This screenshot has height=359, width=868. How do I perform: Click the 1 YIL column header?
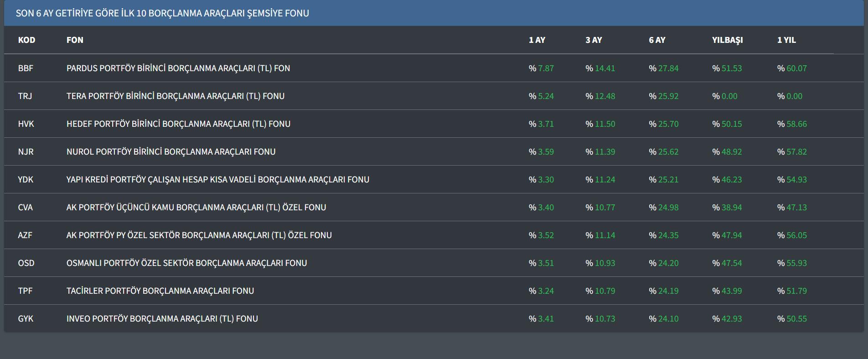tap(786, 40)
